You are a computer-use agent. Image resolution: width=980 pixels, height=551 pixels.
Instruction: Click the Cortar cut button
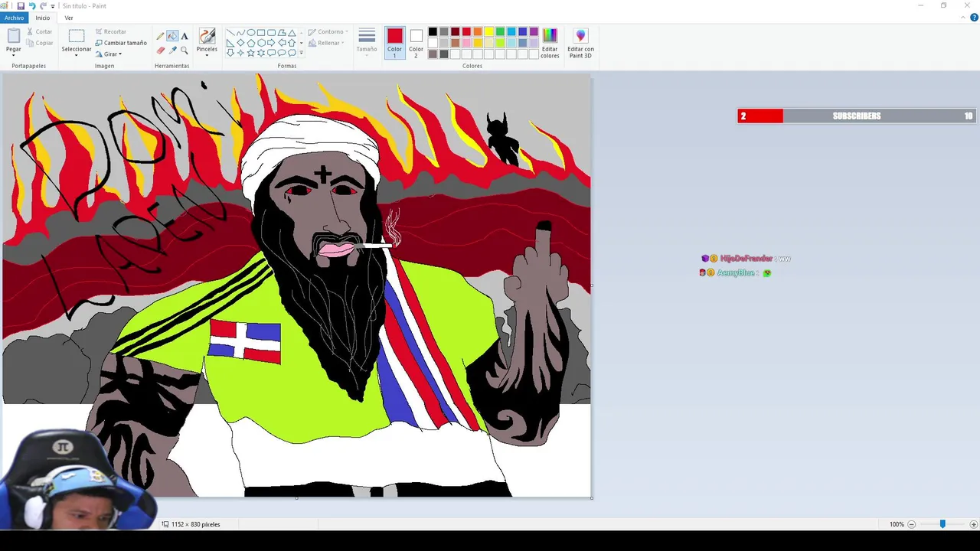pyautogui.click(x=40, y=32)
